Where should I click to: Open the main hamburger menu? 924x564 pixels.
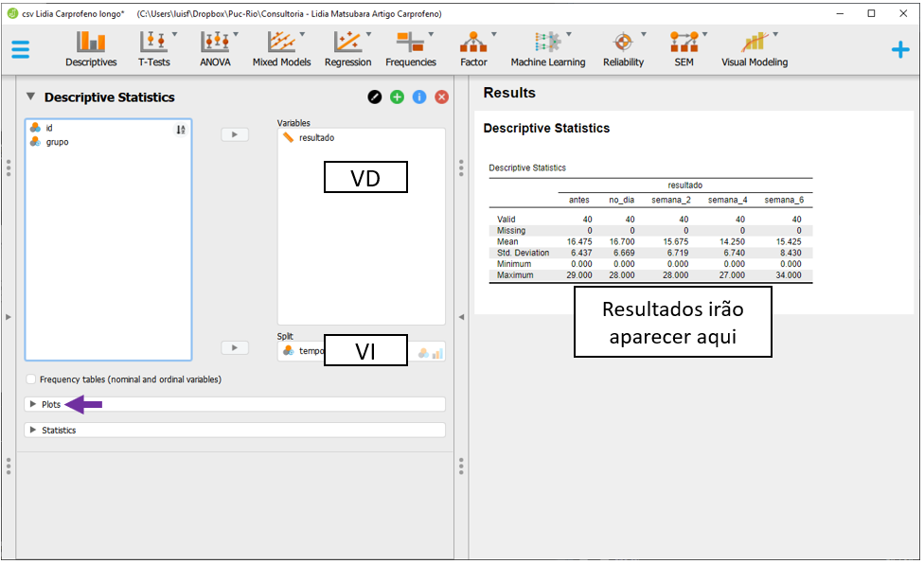[21, 49]
